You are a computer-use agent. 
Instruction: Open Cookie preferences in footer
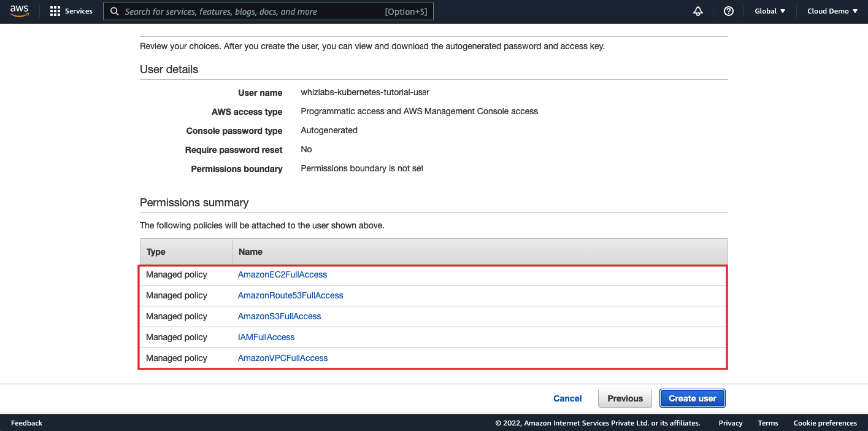[825, 423]
